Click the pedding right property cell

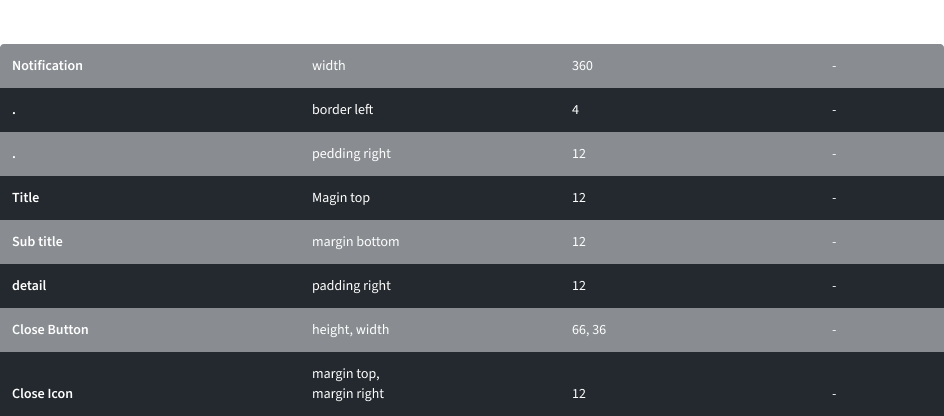(351, 154)
